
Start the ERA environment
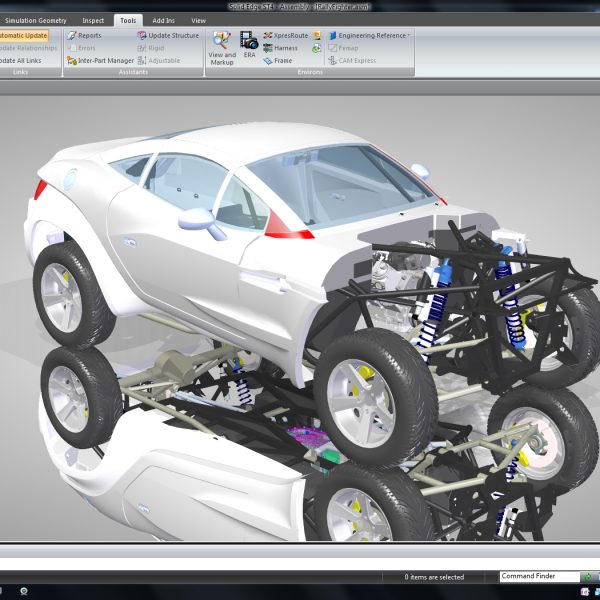[249, 46]
